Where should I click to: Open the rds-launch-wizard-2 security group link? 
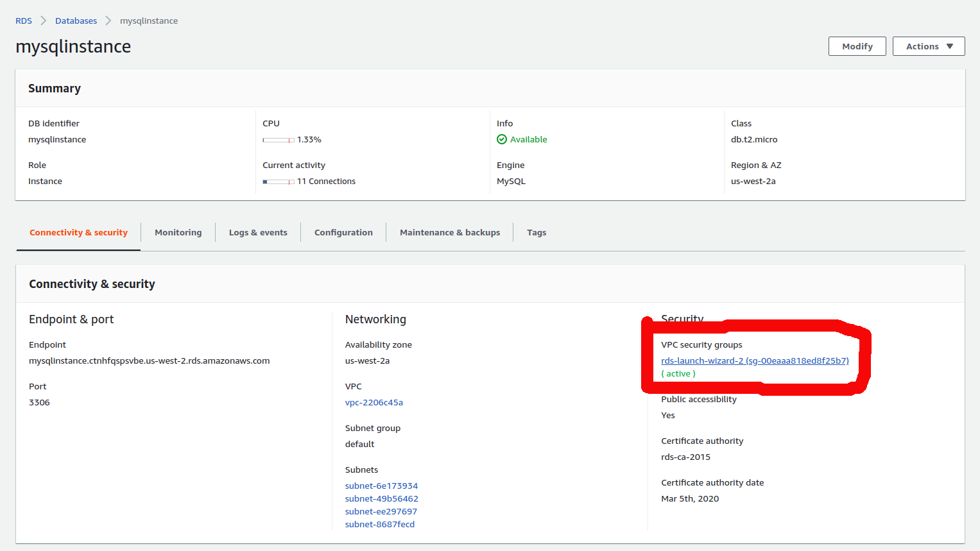pyautogui.click(x=755, y=360)
